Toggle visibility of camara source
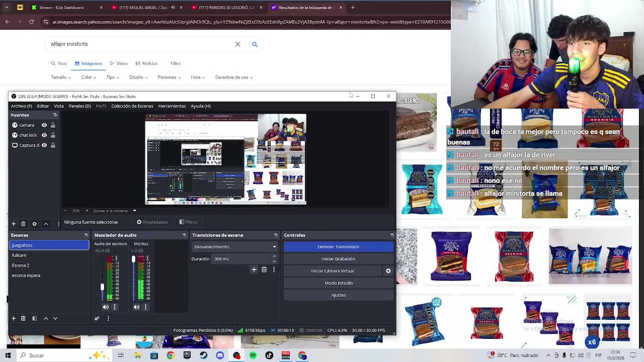644x362 pixels. pyautogui.click(x=44, y=125)
